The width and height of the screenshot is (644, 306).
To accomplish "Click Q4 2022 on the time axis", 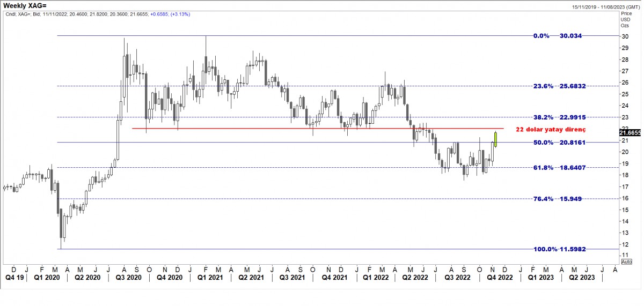I will click(x=499, y=278).
